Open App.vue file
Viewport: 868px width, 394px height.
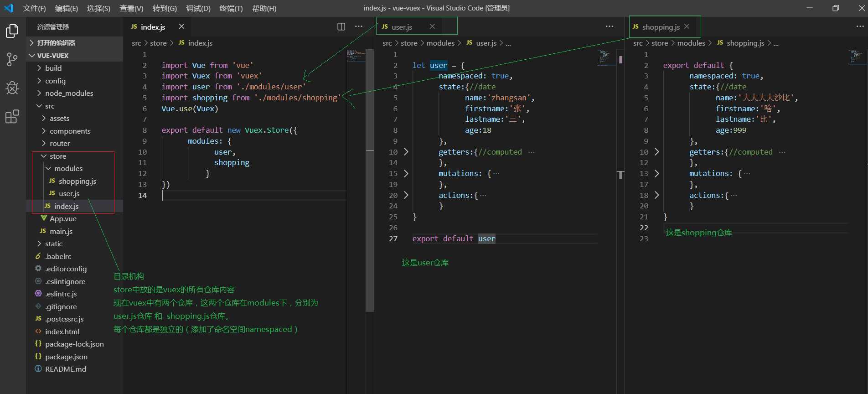tap(75, 218)
